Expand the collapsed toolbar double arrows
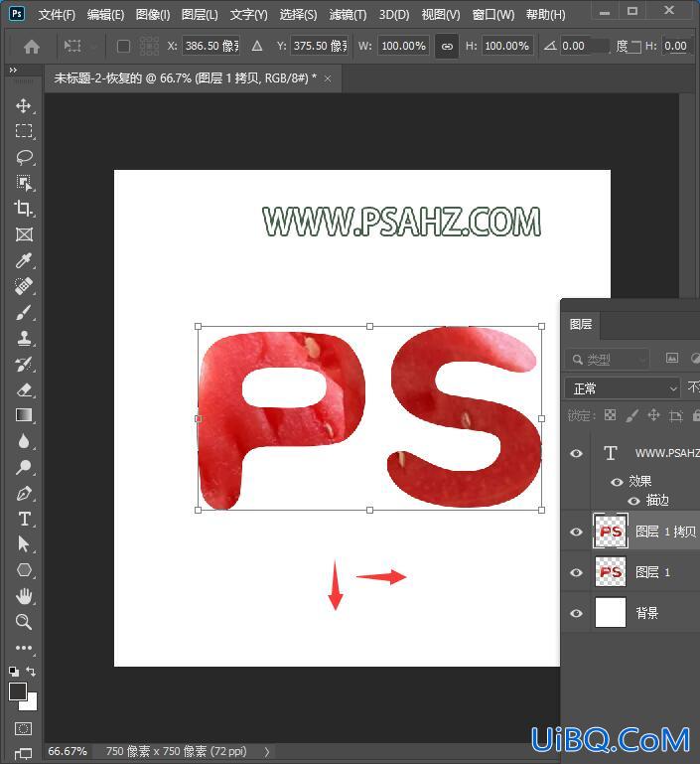This screenshot has height=764, width=700. [13, 71]
